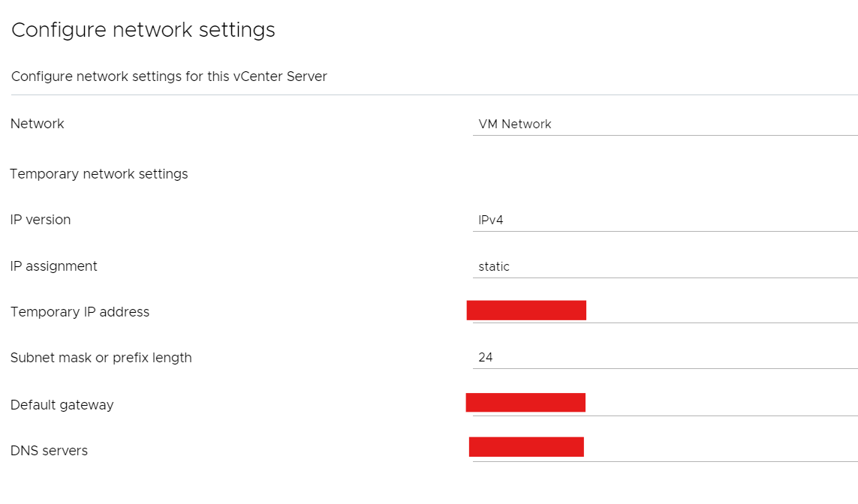Click the red redacted DNS servers value
The height and width of the screenshot is (504, 858).
[x=526, y=447]
